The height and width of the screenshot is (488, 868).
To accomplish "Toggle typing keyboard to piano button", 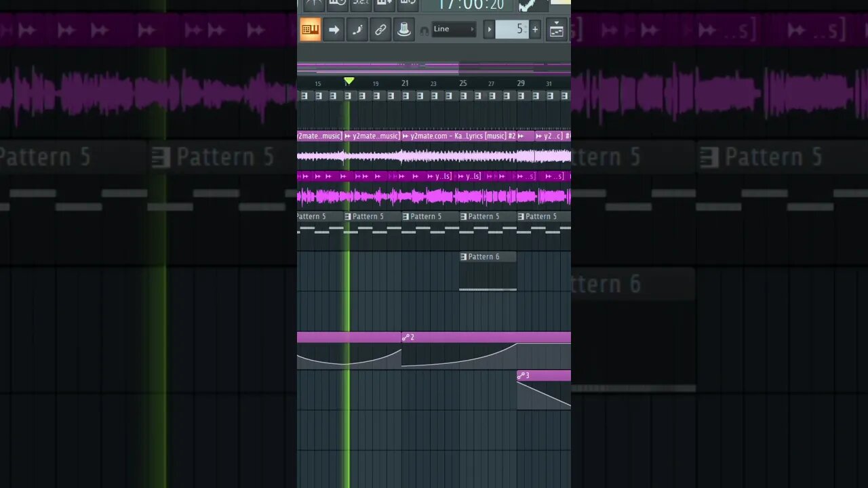I will tap(311, 29).
